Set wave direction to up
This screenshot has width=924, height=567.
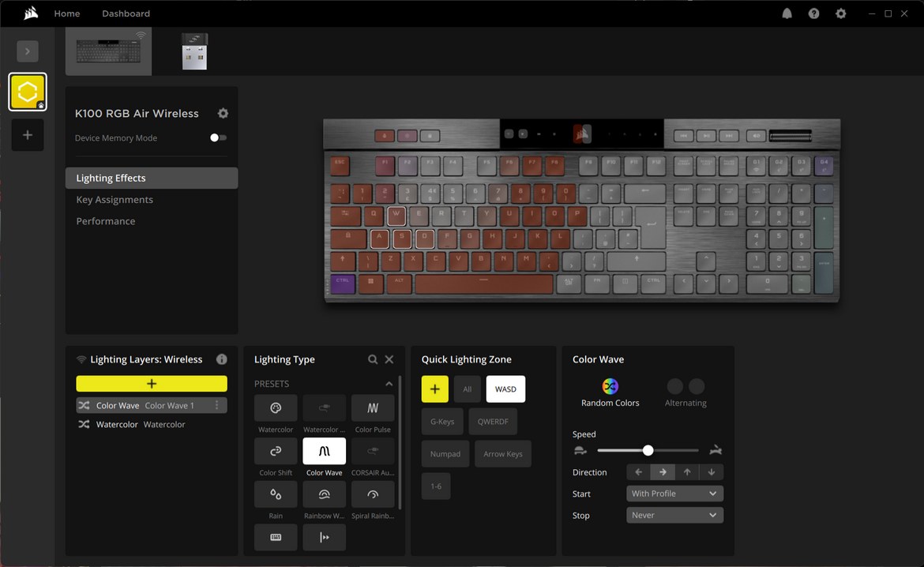pos(687,472)
